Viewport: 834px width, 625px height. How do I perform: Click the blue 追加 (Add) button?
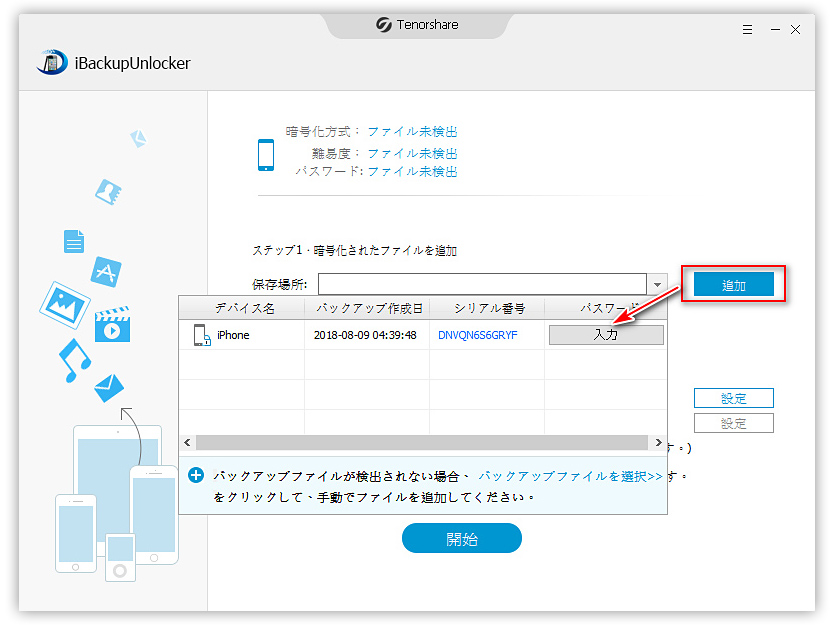pyautogui.click(x=733, y=285)
